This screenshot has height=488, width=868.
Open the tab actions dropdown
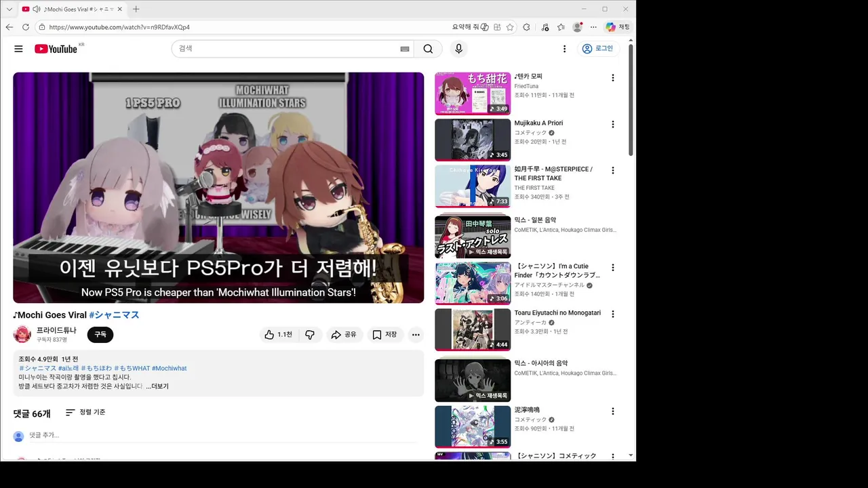[9, 9]
